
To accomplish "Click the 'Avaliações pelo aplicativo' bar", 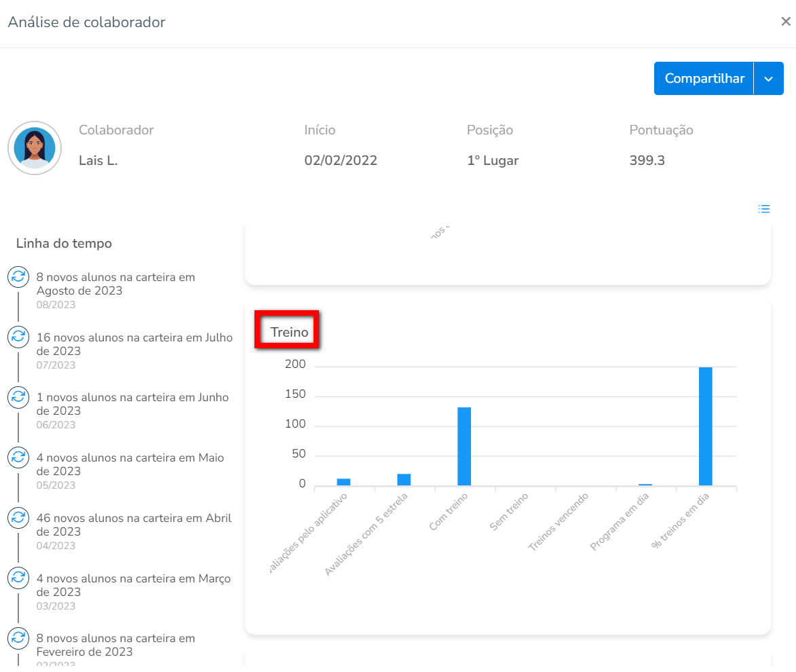I will 343,481.
